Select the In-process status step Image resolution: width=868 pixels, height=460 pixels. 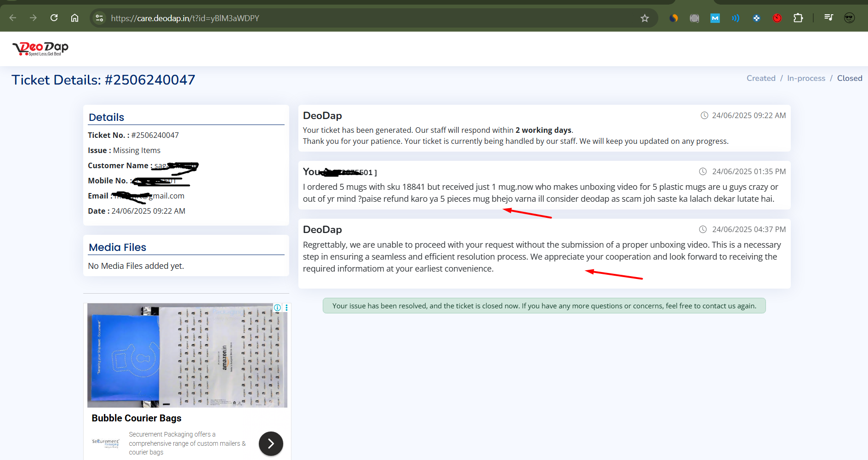click(x=806, y=78)
